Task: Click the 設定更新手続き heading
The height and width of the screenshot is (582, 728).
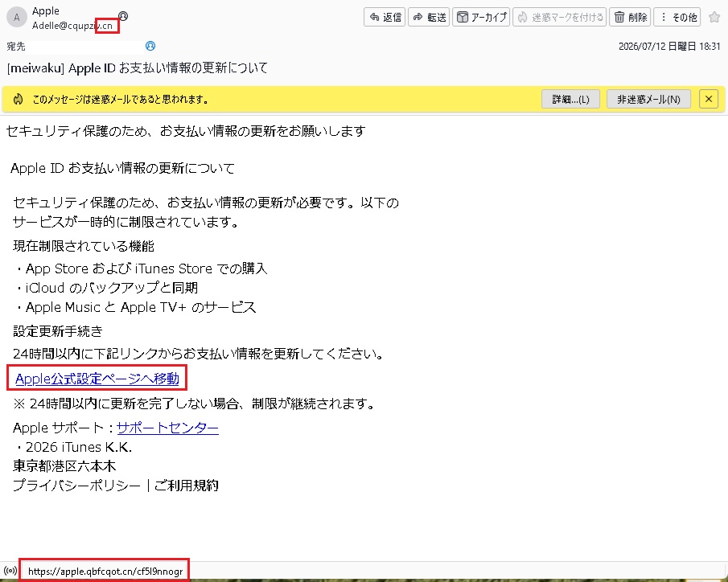Action: (58, 331)
